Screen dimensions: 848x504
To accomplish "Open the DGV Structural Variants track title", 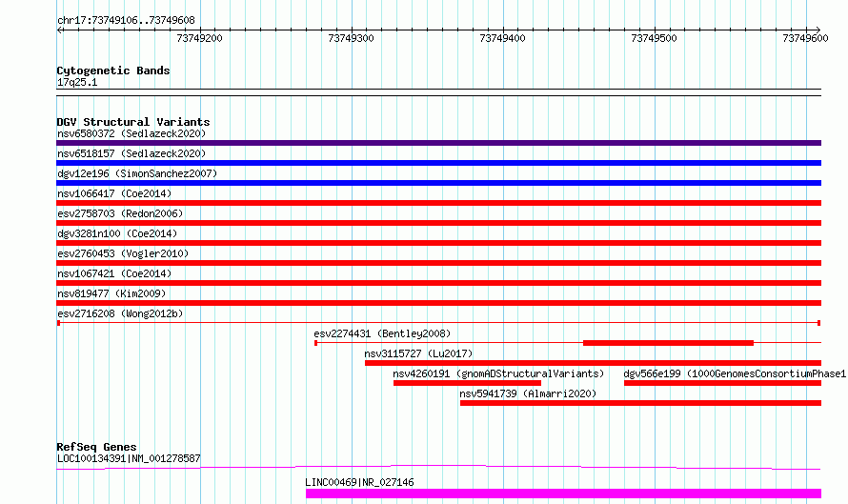I will pos(133,122).
